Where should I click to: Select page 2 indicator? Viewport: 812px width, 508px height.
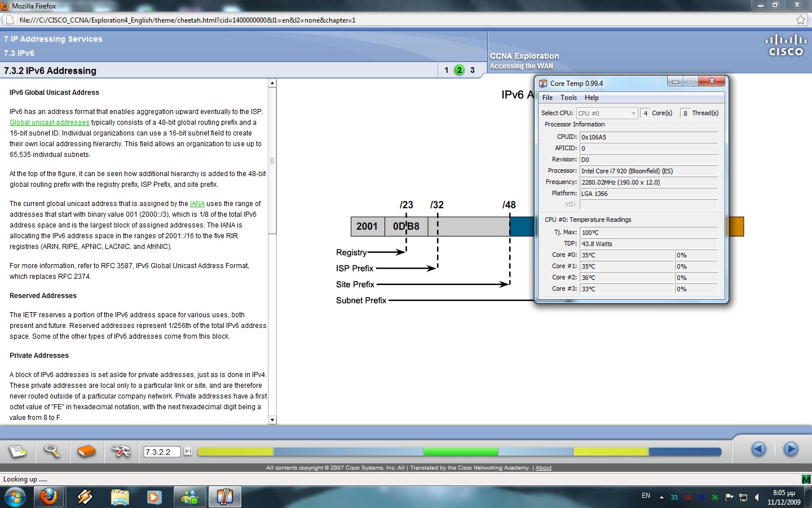pos(460,70)
